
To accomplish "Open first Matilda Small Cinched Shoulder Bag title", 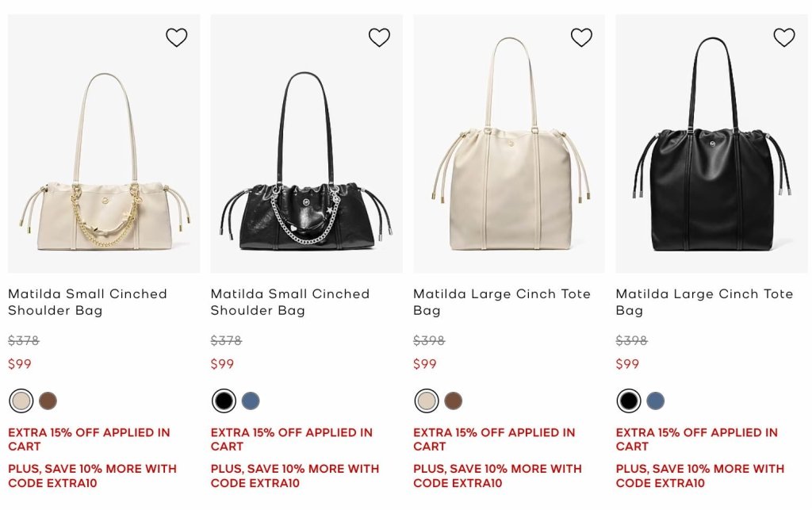I will click(x=87, y=302).
